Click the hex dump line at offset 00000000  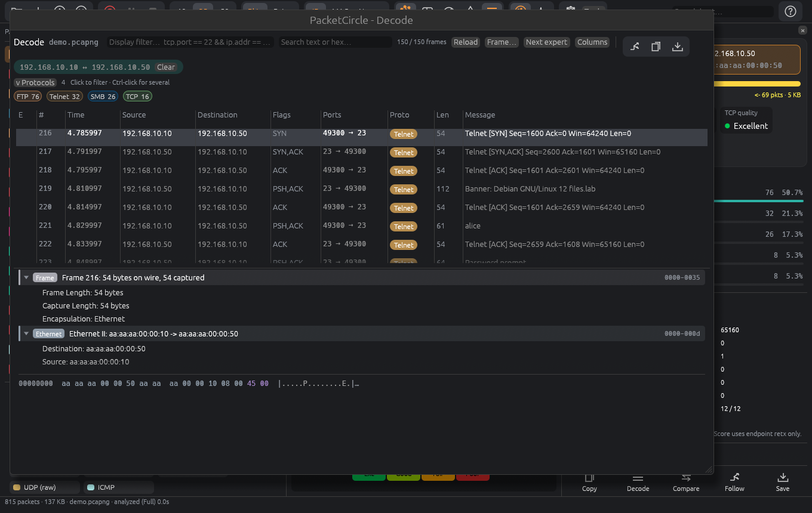coord(189,384)
